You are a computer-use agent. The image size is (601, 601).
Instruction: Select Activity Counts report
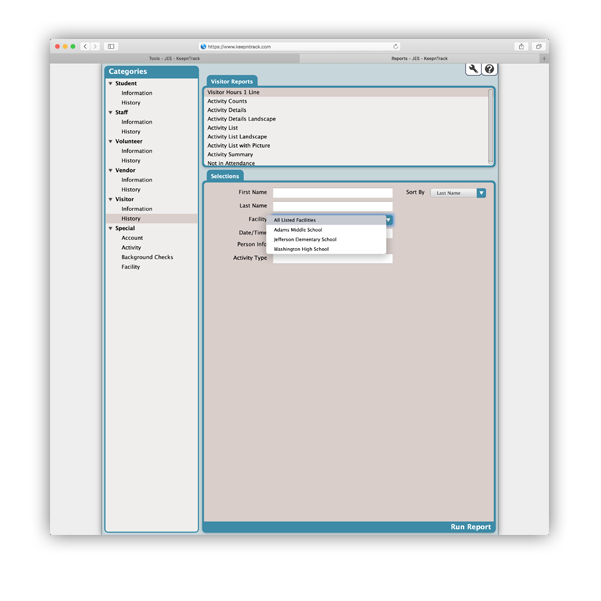click(x=346, y=101)
